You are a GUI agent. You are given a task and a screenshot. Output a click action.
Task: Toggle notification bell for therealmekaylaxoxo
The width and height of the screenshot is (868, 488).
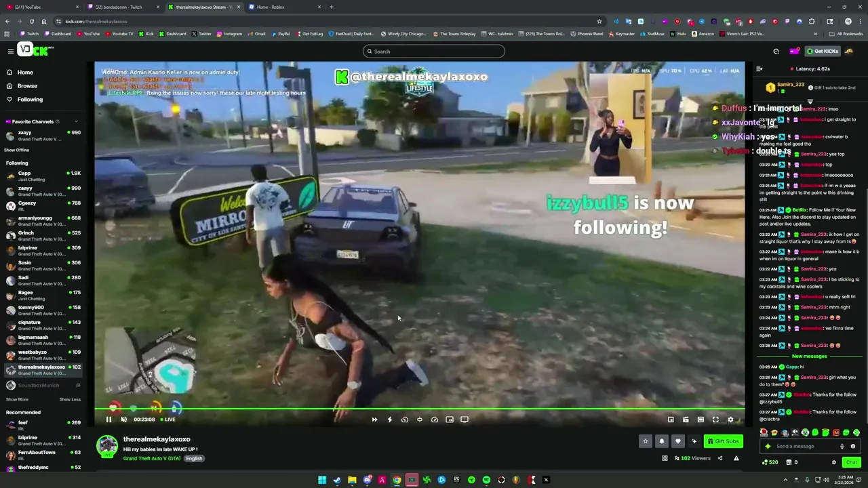click(662, 441)
